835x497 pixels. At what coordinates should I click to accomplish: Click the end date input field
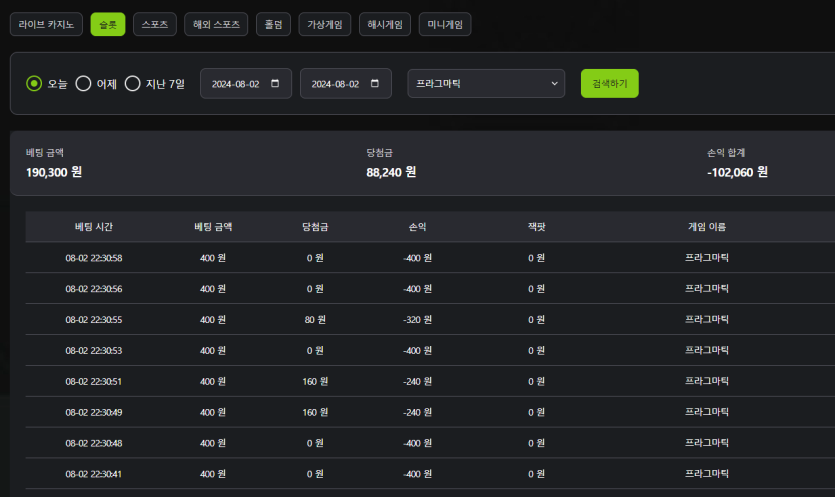[x=335, y=84]
